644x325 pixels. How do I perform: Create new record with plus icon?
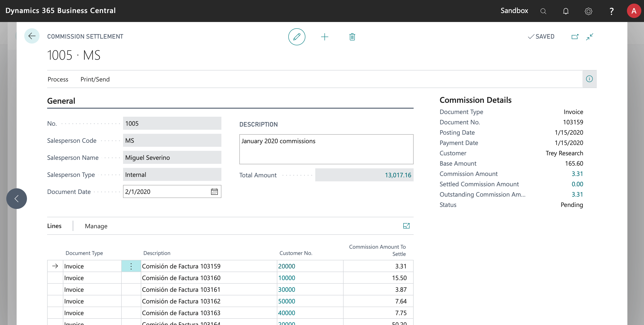pos(324,37)
